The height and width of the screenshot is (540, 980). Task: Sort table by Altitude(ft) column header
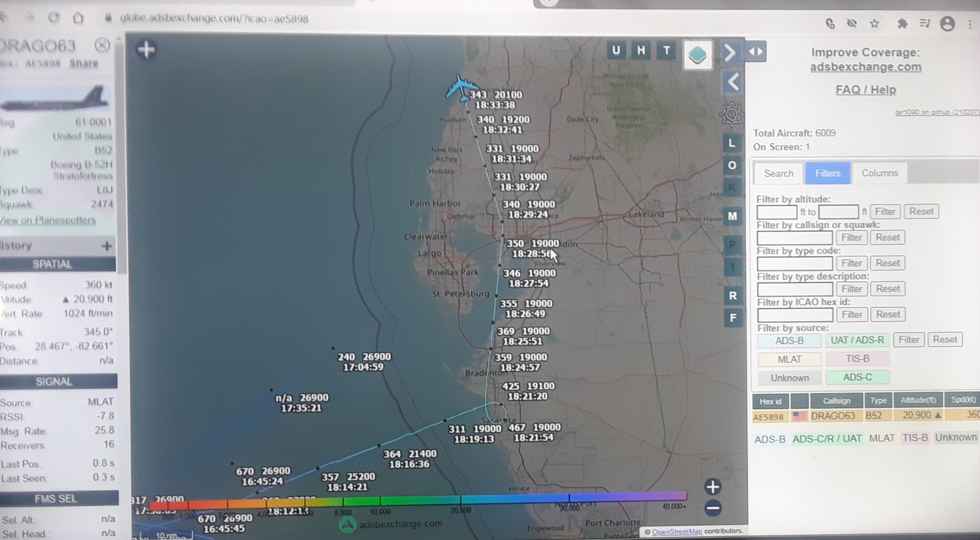click(x=918, y=400)
